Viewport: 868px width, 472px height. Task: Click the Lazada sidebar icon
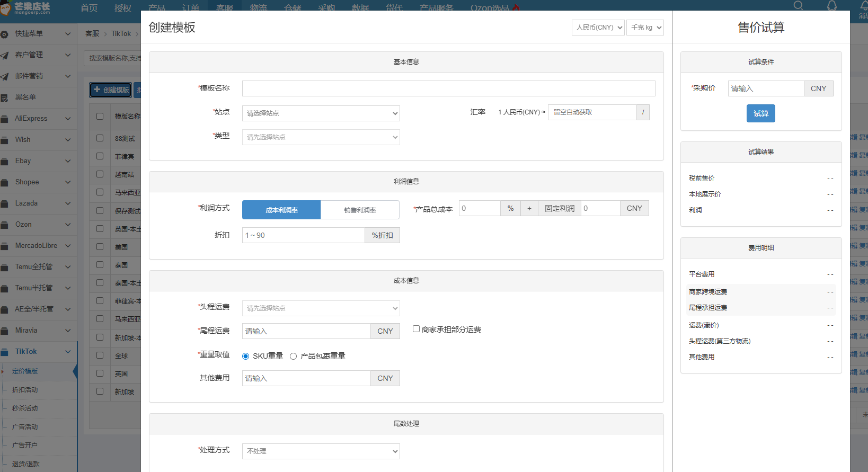[x=5, y=203]
